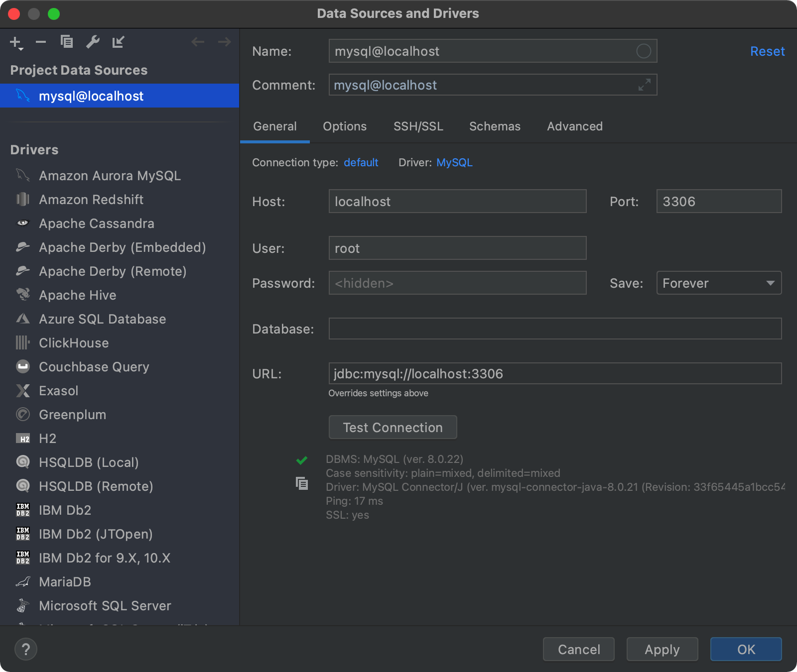The width and height of the screenshot is (797, 672).
Task: Select the Apache Cassandra eye icon
Action: click(x=23, y=223)
